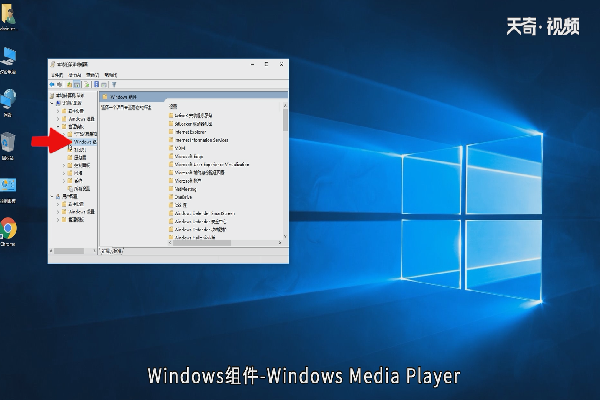Click the list's vertical scrollbar thumb

(285, 120)
